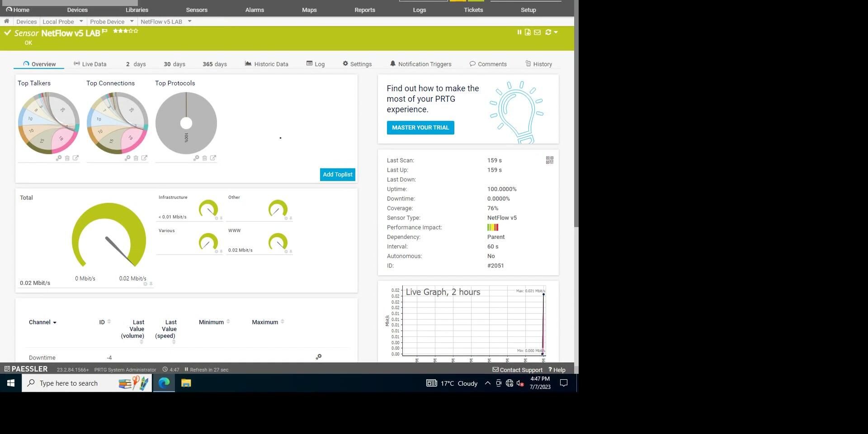Open File Explorer from the taskbar
The height and width of the screenshot is (434, 868).
click(x=186, y=383)
